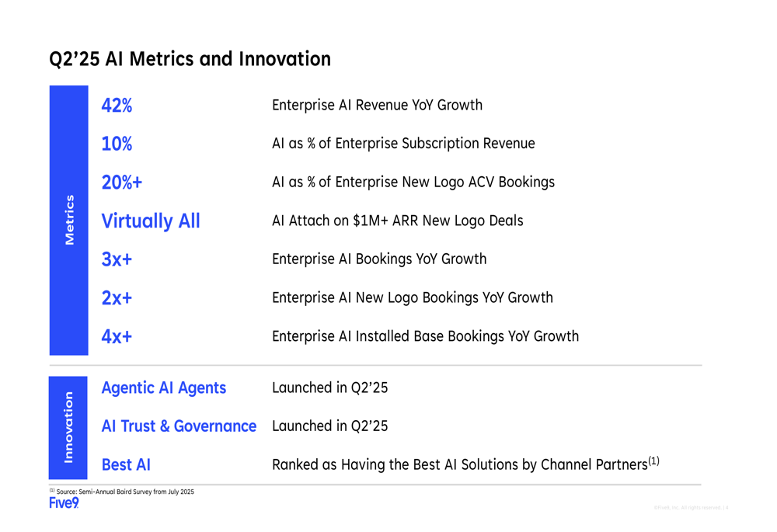The height and width of the screenshot is (532, 777).
Task: Click the Baird Survey source footnote
Action: (122, 492)
